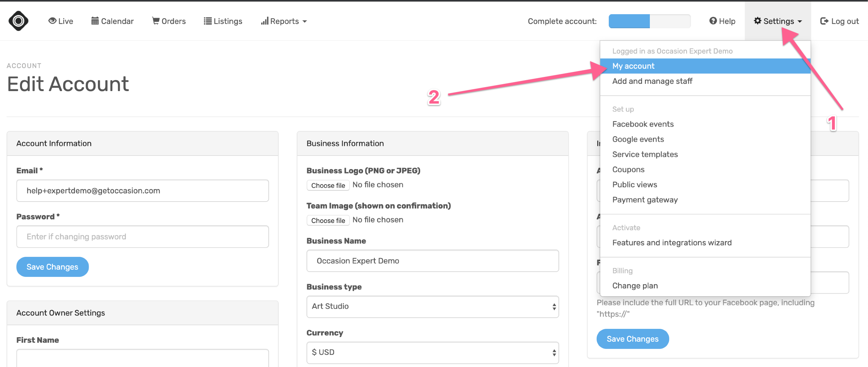Open the Currency dropdown showing USD

pyautogui.click(x=432, y=352)
